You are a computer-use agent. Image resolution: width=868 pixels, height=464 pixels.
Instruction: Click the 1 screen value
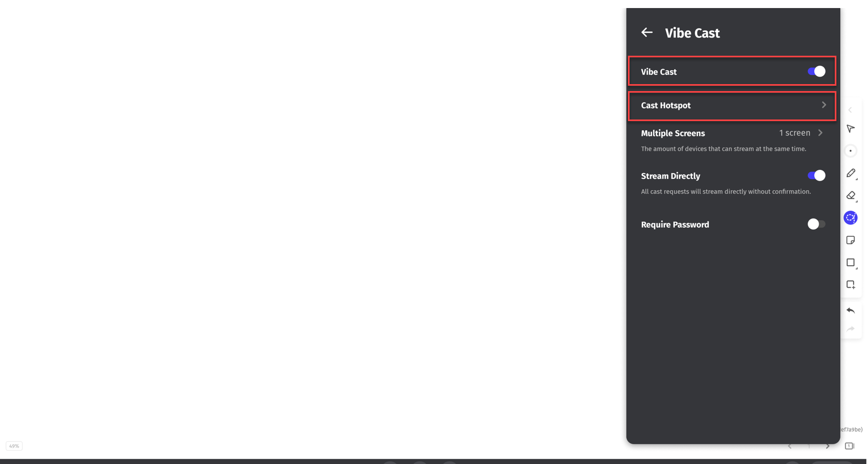(x=794, y=133)
